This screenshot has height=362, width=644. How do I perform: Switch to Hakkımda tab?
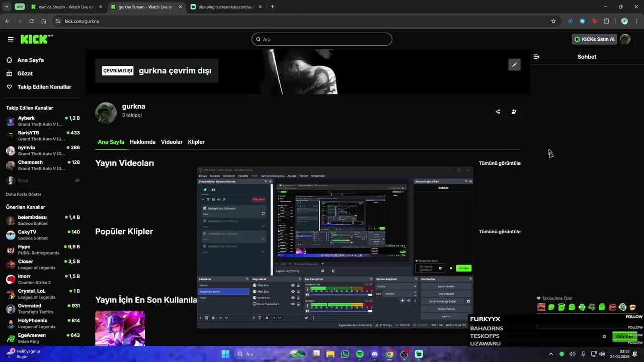click(x=142, y=142)
